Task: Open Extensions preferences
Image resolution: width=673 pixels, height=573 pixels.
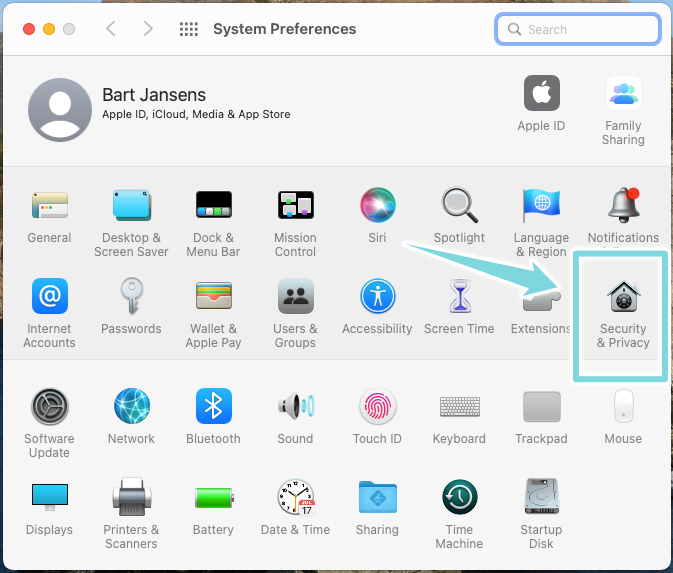Action: [541, 300]
